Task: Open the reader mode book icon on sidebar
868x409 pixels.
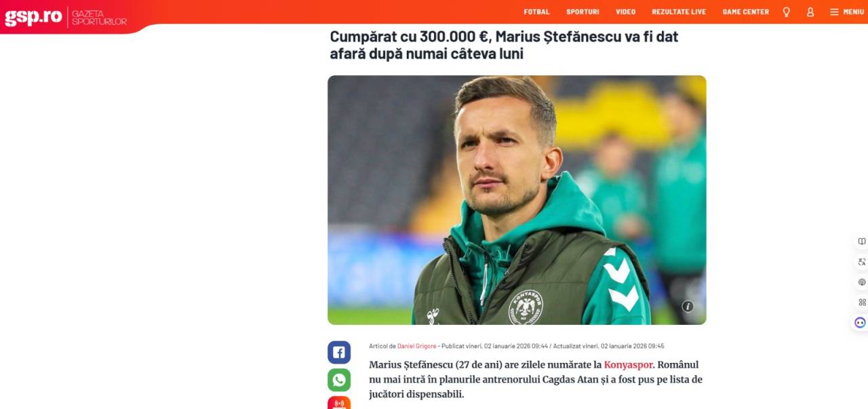Action: pyautogui.click(x=861, y=241)
